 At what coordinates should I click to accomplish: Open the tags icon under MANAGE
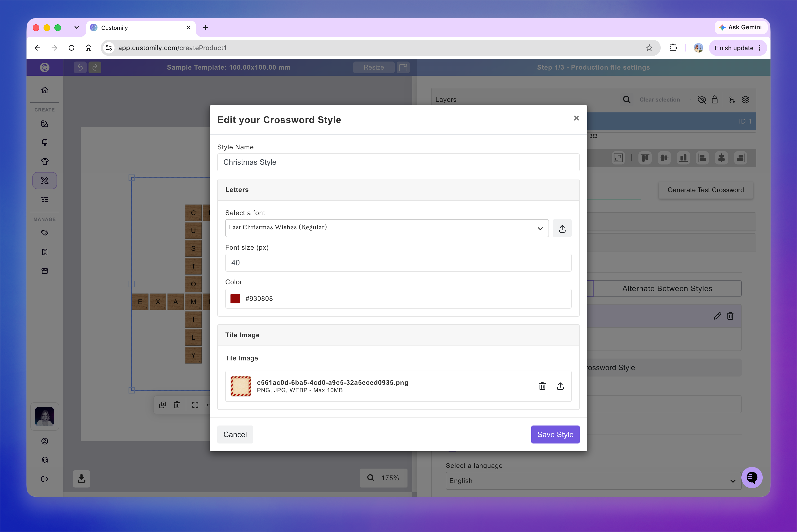tap(44, 233)
